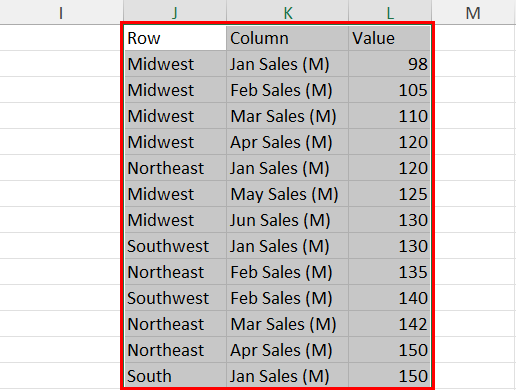Select value 150 in Northeast Apr row

(x=389, y=350)
